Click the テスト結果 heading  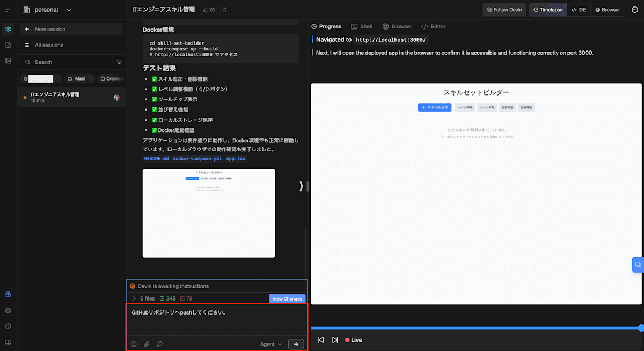point(159,68)
